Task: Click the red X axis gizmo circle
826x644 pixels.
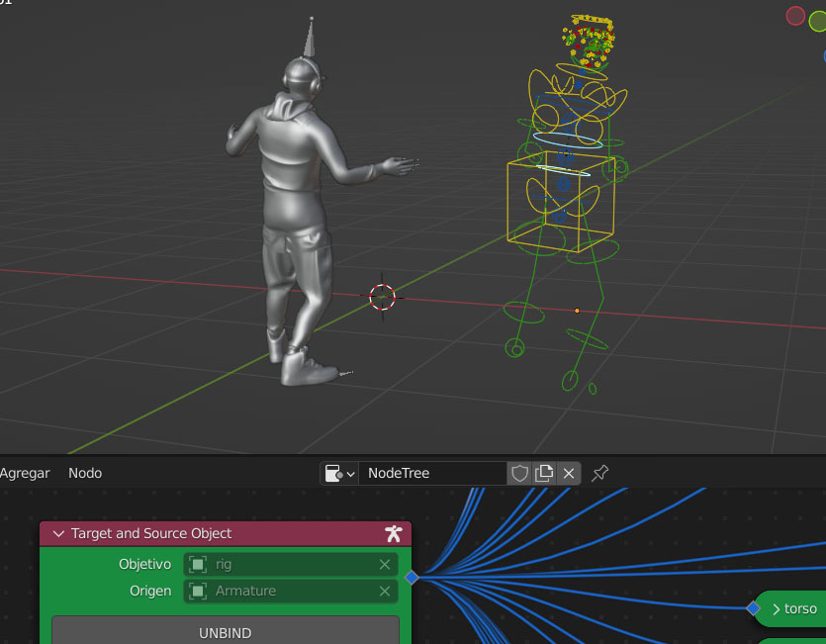Action: click(x=795, y=16)
